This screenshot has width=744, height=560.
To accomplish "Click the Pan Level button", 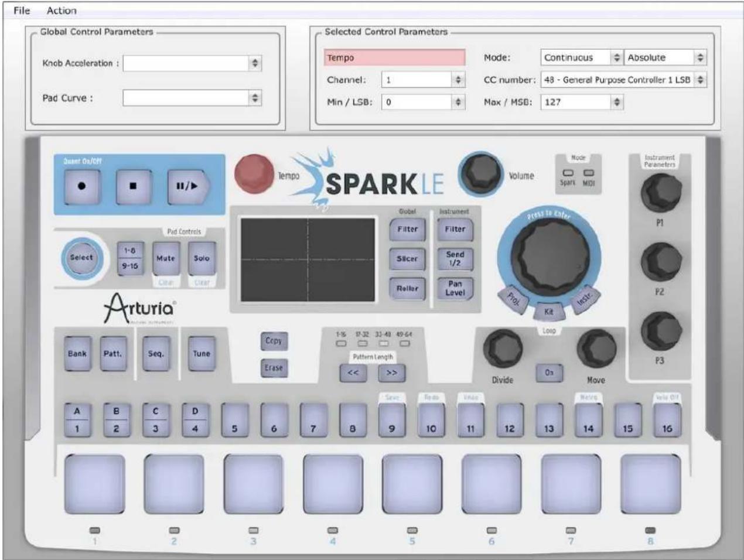I will (x=455, y=288).
